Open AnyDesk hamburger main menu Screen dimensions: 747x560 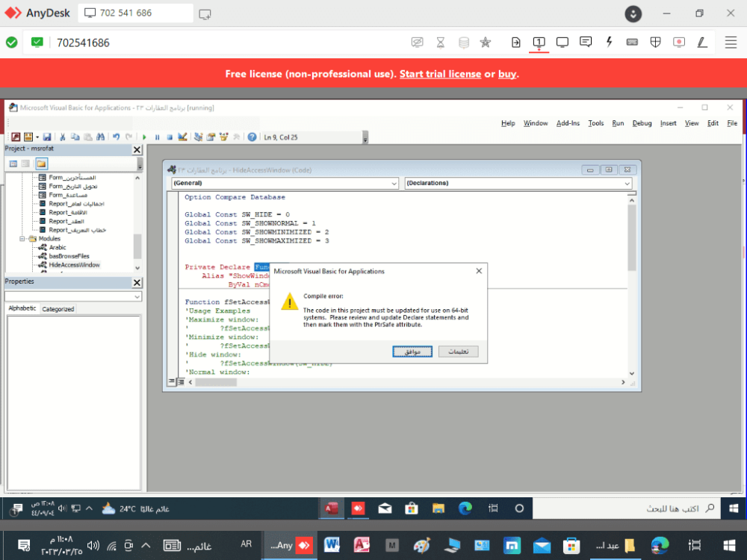coord(731,43)
